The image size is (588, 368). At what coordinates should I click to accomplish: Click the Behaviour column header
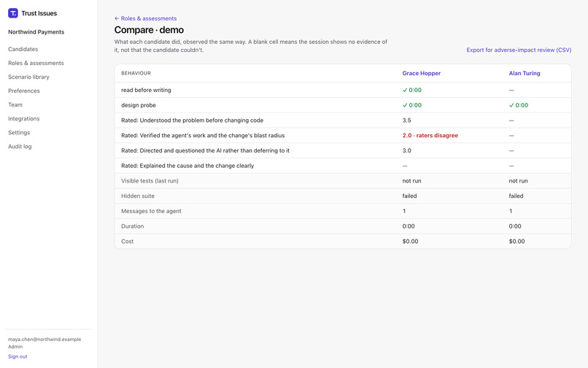[136, 73]
